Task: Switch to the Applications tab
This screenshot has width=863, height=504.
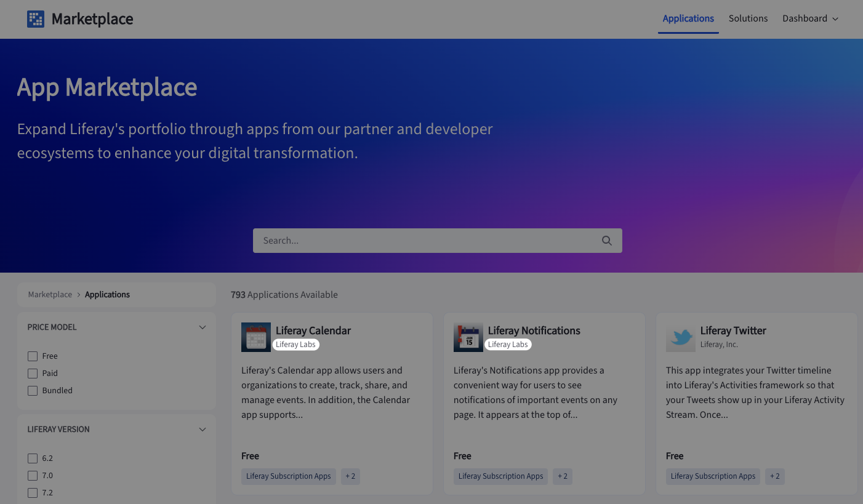Action: coord(688,18)
